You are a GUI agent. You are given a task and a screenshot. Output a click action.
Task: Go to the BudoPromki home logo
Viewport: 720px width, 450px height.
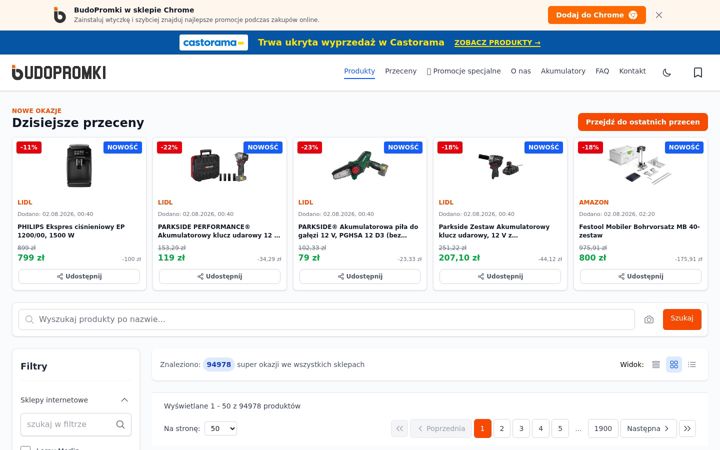tap(59, 73)
